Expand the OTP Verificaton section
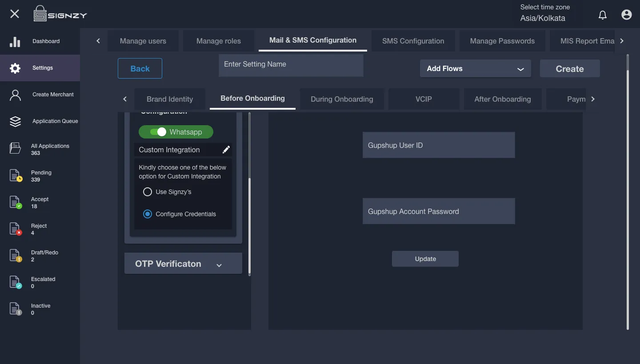 click(183, 264)
